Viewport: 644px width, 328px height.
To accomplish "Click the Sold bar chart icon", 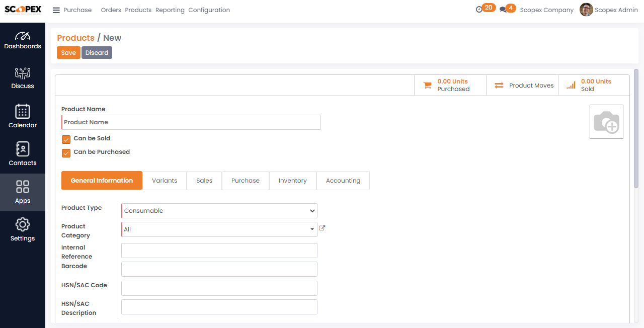I will [571, 86].
